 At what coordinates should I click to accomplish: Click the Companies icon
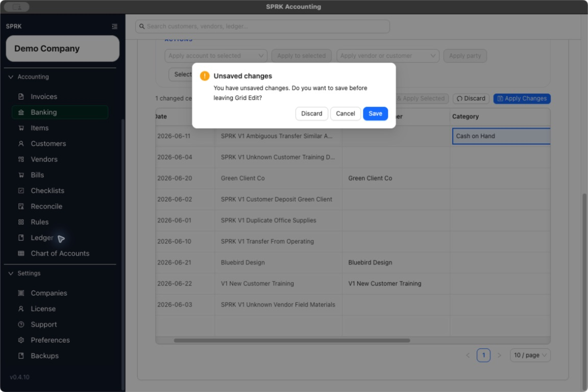[21, 293]
